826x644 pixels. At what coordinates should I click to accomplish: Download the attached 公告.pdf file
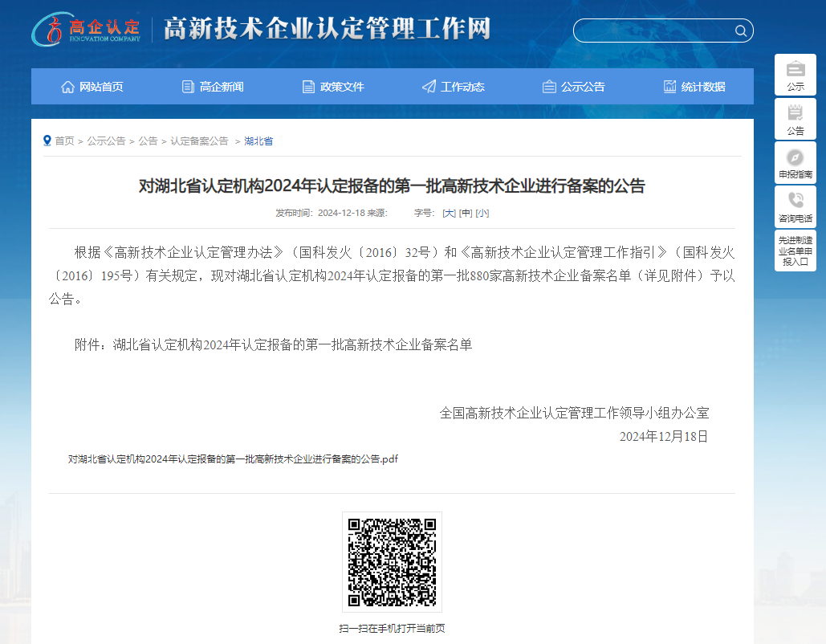click(x=233, y=459)
